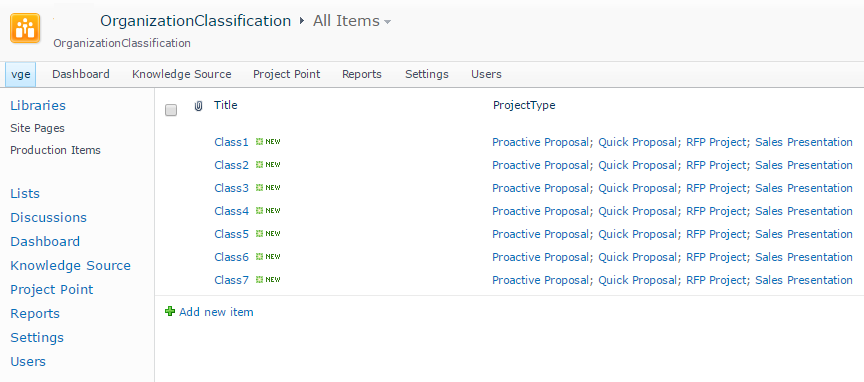Open Site Pages in the sidebar
This screenshot has width=864, height=382.
pyautogui.click(x=37, y=128)
